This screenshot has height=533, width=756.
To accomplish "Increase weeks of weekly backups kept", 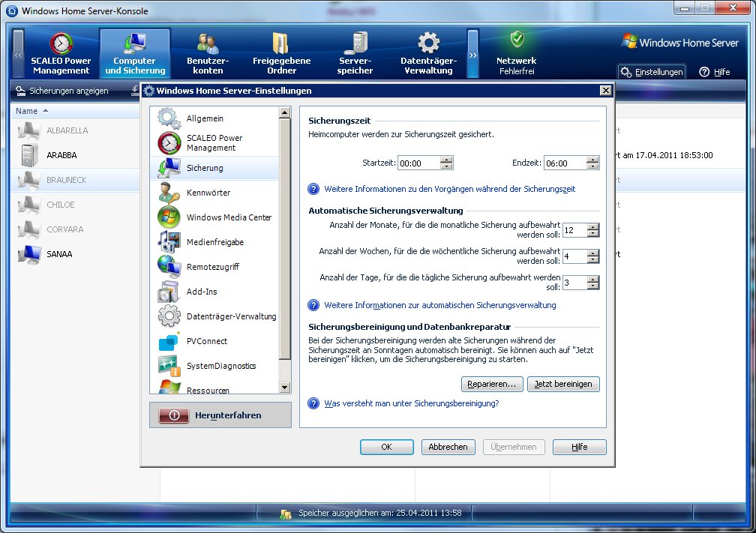I will (x=593, y=253).
